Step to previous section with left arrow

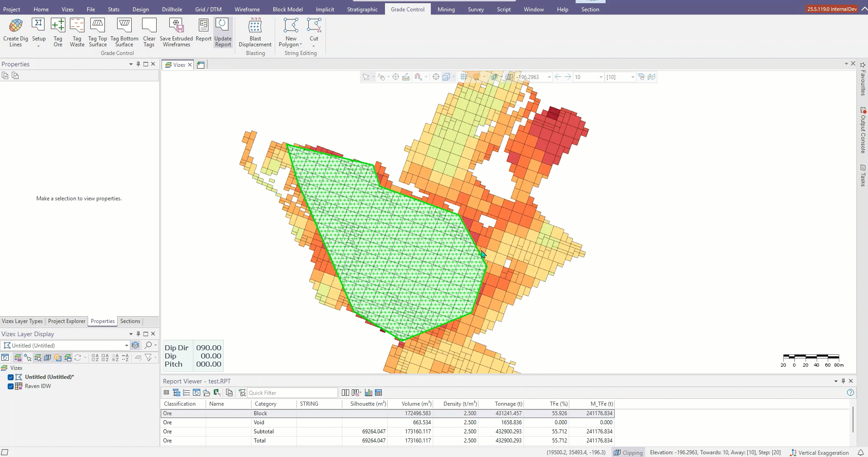tap(558, 77)
